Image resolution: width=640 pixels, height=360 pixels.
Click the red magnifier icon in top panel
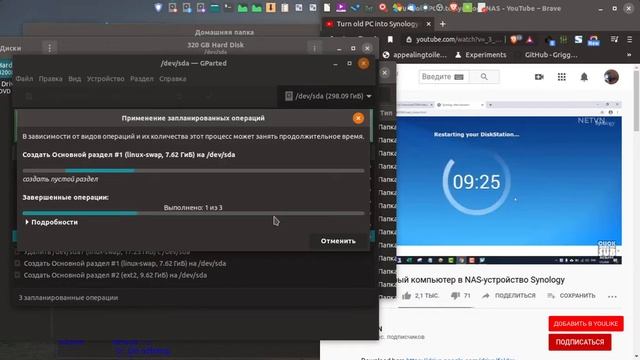(x=383, y=8)
